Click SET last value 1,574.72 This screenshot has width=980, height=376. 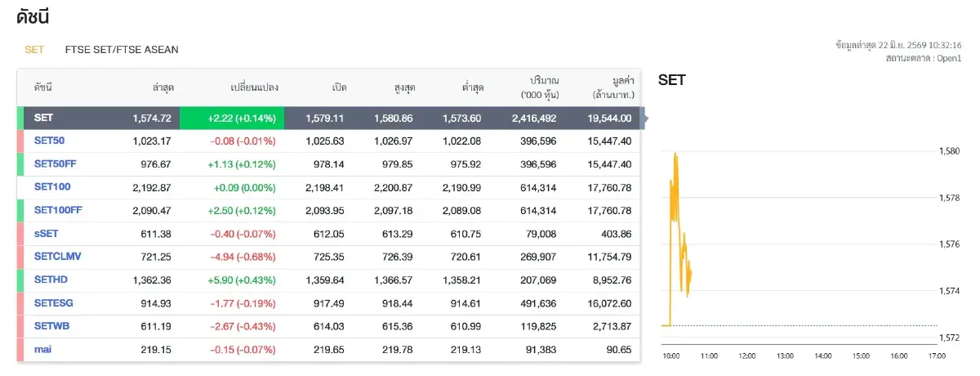click(x=151, y=118)
